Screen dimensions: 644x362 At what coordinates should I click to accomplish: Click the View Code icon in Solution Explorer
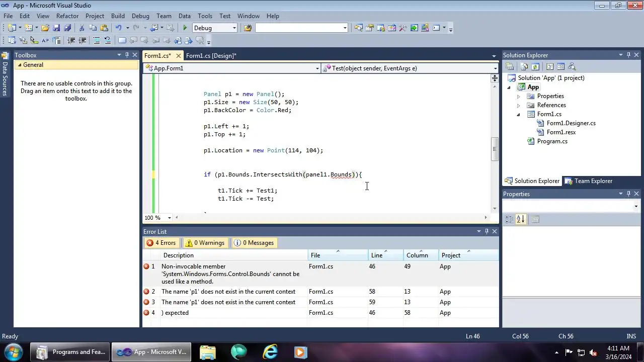(x=549, y=67)
